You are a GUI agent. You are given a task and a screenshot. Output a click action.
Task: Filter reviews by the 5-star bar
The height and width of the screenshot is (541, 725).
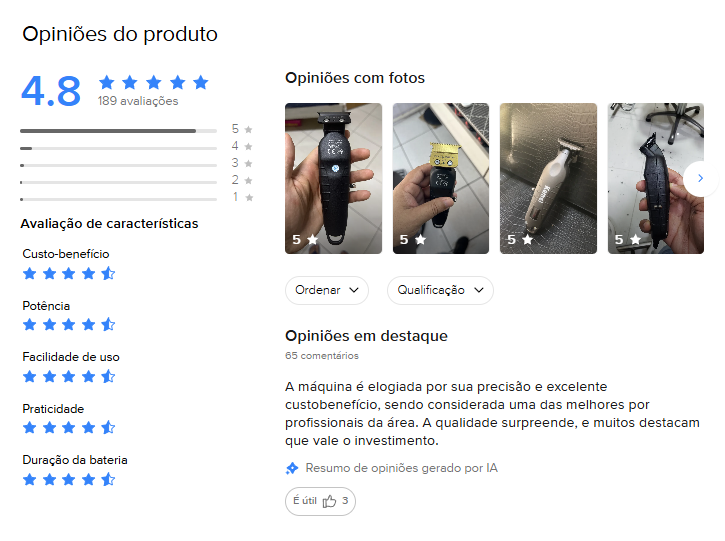click(118, 131)
